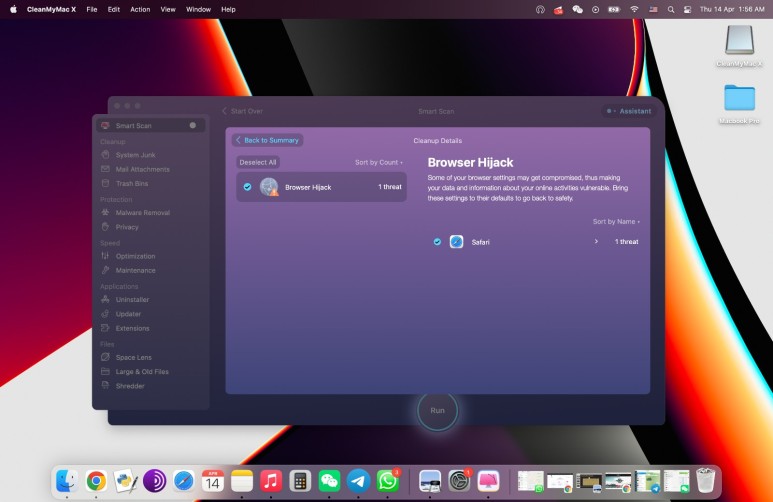Open the Action menu

click(140, 9)
